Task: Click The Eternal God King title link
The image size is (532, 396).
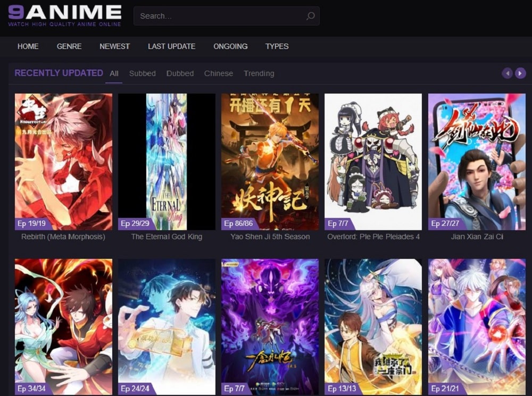Action: [x=167, y=237]
